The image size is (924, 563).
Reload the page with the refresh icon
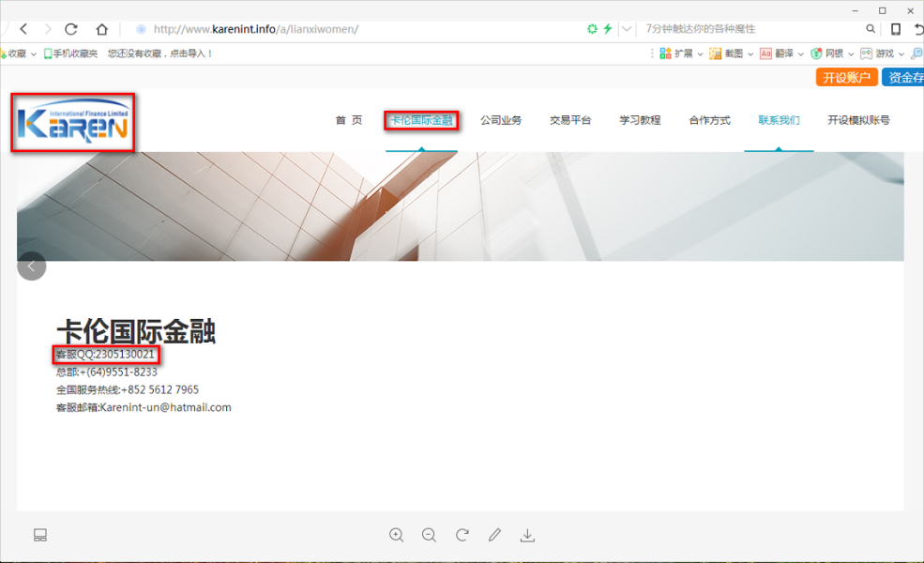click(x=71, y=29)
